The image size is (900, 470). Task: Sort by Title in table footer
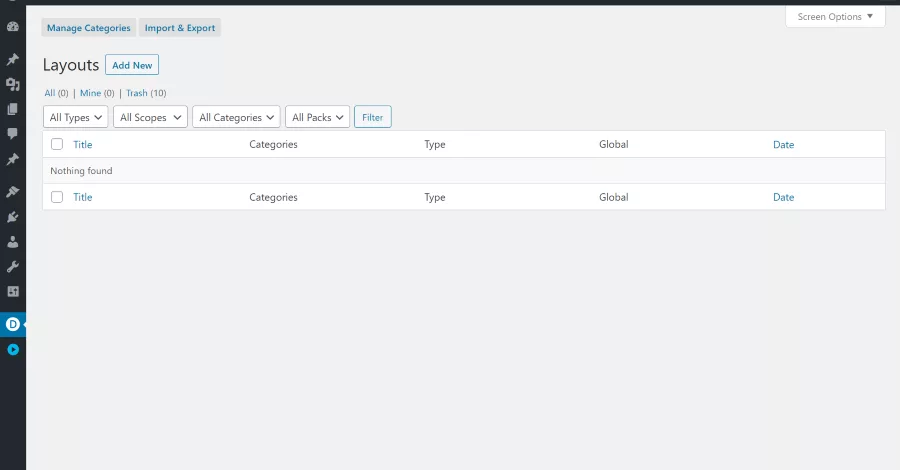click(83, 197)
